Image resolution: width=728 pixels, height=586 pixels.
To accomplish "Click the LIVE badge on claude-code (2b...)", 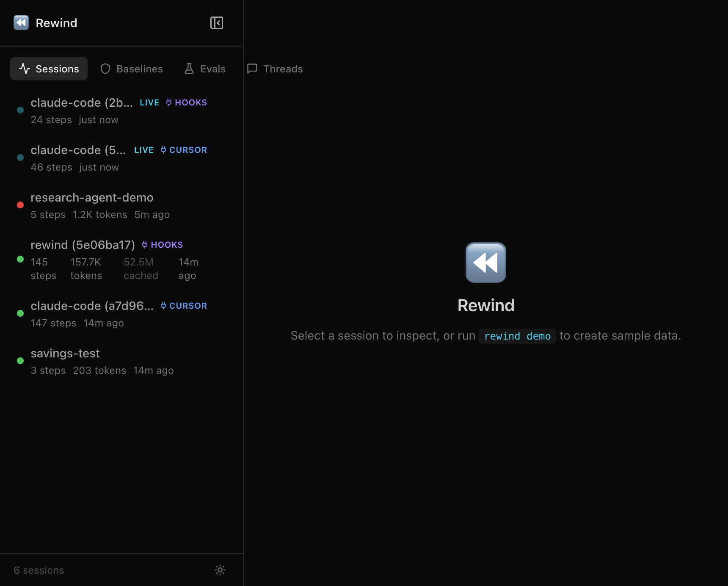I will pos(149,103).
